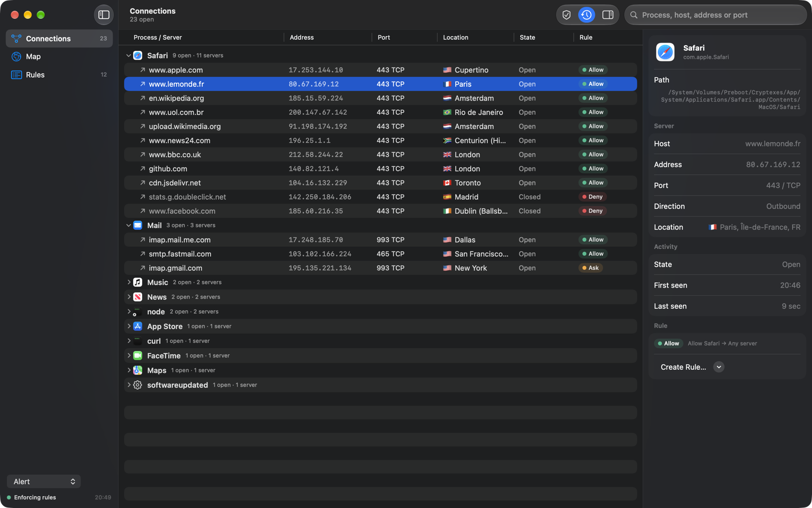Click the Mail app icon in list
This screenshot has width=812, height=508.
138,225
